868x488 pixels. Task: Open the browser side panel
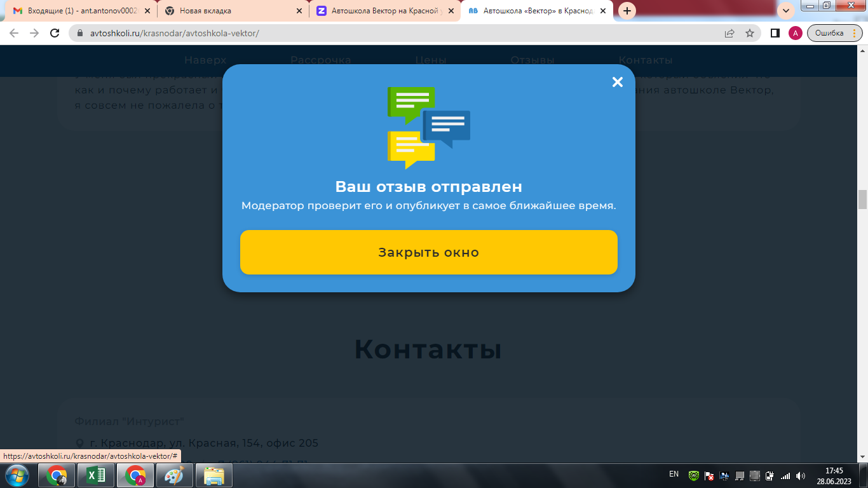coord(775,33)
